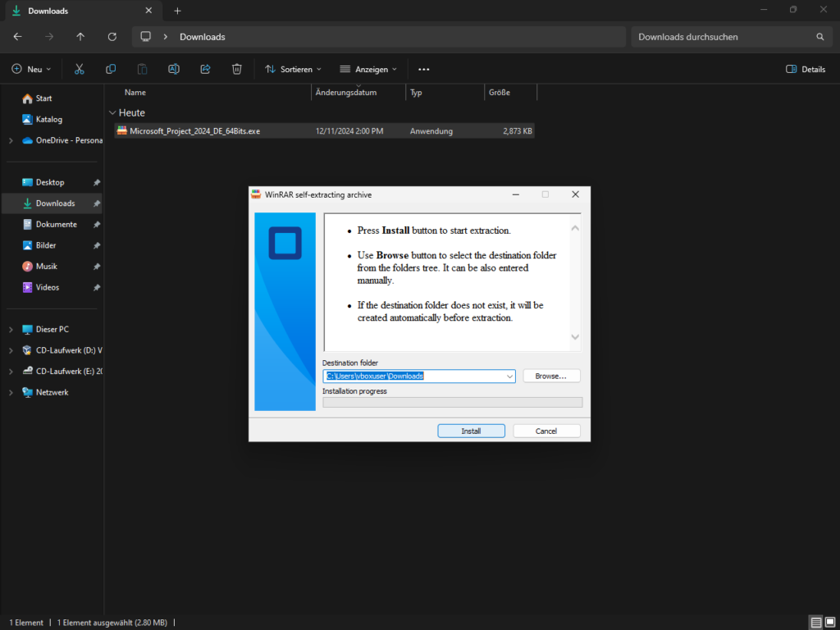Click the Share icon in toolbar
This screenshot has width=840, height=630.
[205, 69]
